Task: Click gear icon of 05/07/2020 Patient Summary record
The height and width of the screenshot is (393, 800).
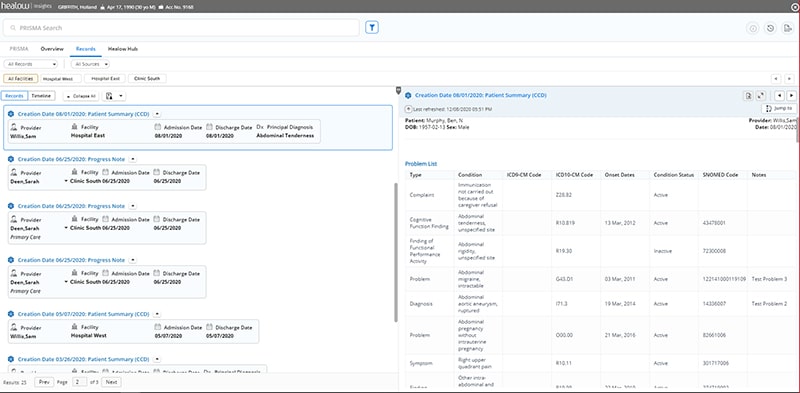Action: click(x=11, y=314)
